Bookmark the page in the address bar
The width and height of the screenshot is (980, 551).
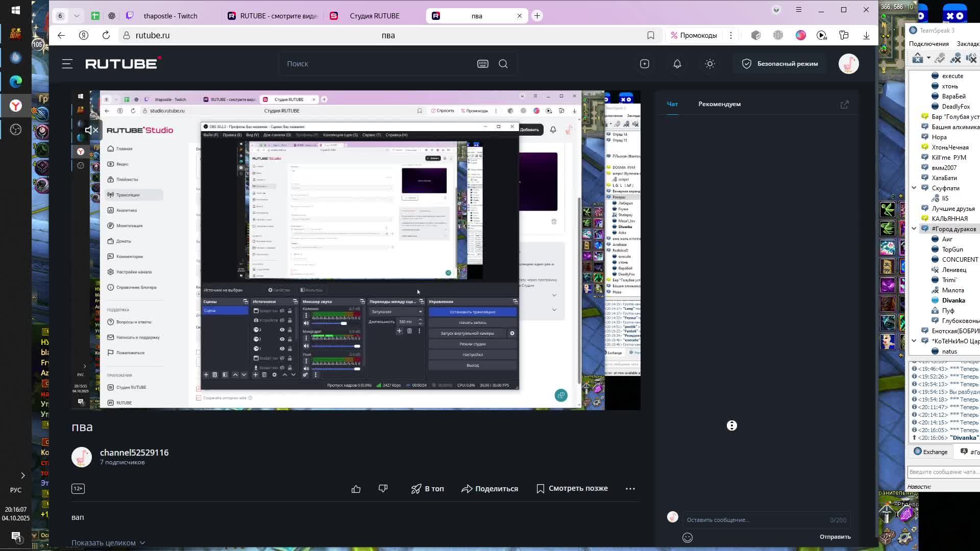click(x=651, y=35)
